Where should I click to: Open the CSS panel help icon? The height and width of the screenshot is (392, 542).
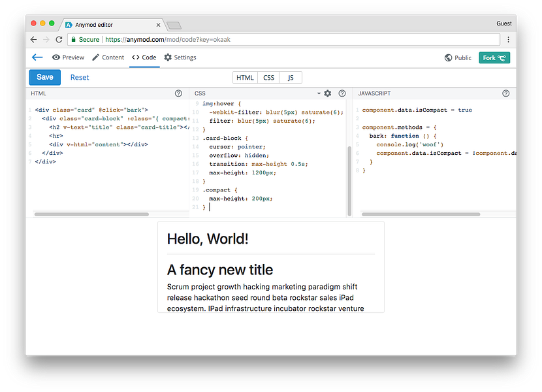pos(342,93)
